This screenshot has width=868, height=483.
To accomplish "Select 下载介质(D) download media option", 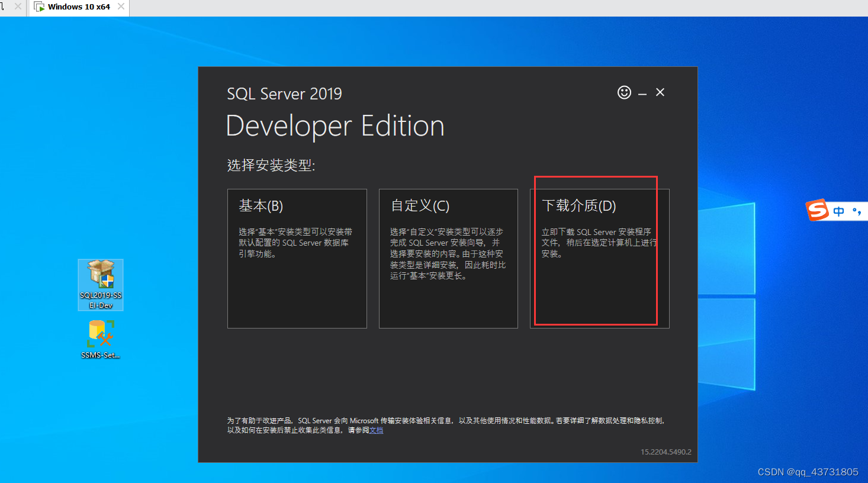I will pyautogui.click(x=600, y=259).
